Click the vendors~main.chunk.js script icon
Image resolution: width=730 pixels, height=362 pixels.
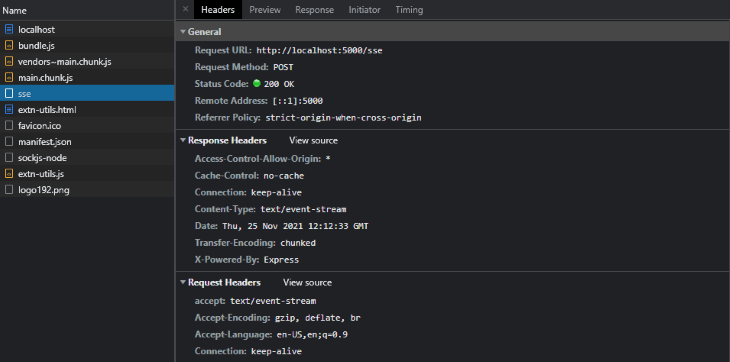coord(9,61)
